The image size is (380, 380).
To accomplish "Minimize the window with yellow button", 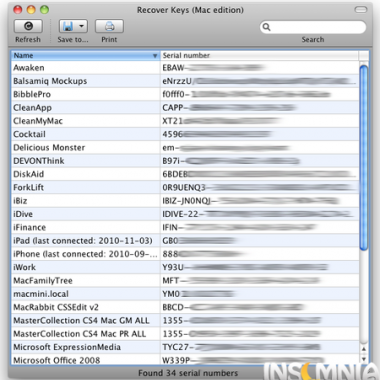I will pyautogui.click(x=31, y=10).
